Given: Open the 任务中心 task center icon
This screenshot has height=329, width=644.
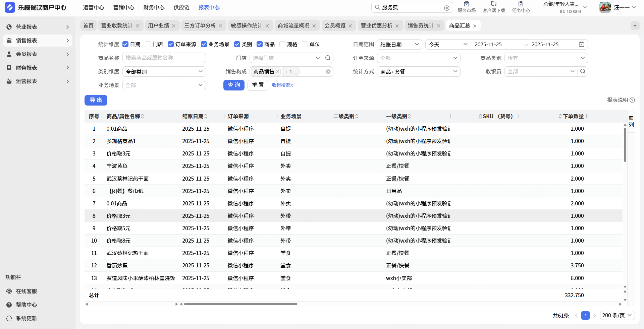Looking at the screenshot, I should point(521,4).
